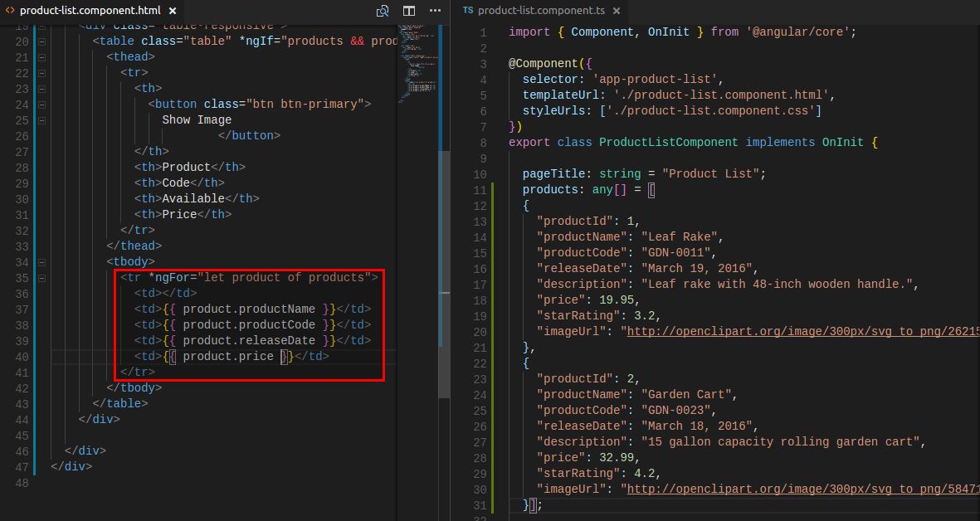The height and width of the screenshot is (521, 980).
Task: Open the Garden Cart imageUrl link
Action: 802,489
